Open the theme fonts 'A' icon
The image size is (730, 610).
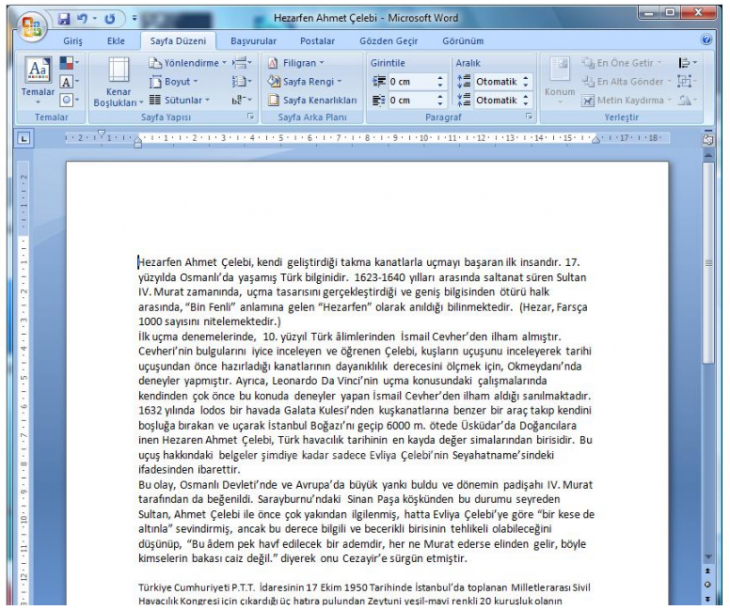[x=69, y=82]
